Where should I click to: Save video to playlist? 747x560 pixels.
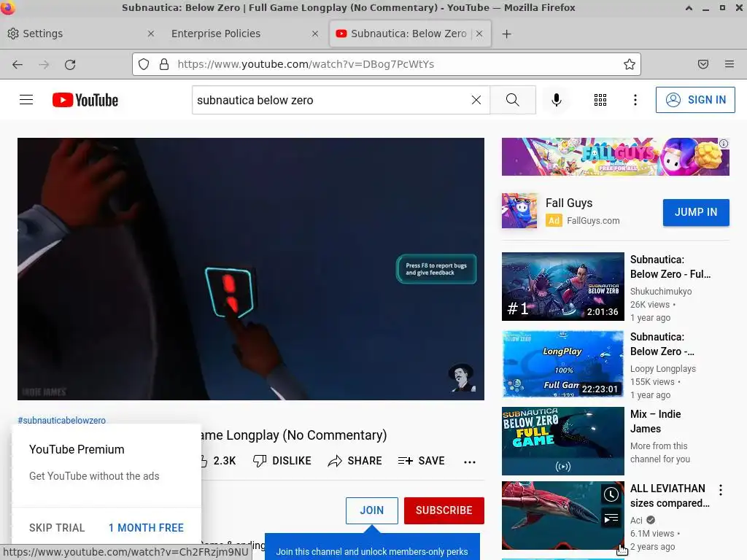(421, 461)
